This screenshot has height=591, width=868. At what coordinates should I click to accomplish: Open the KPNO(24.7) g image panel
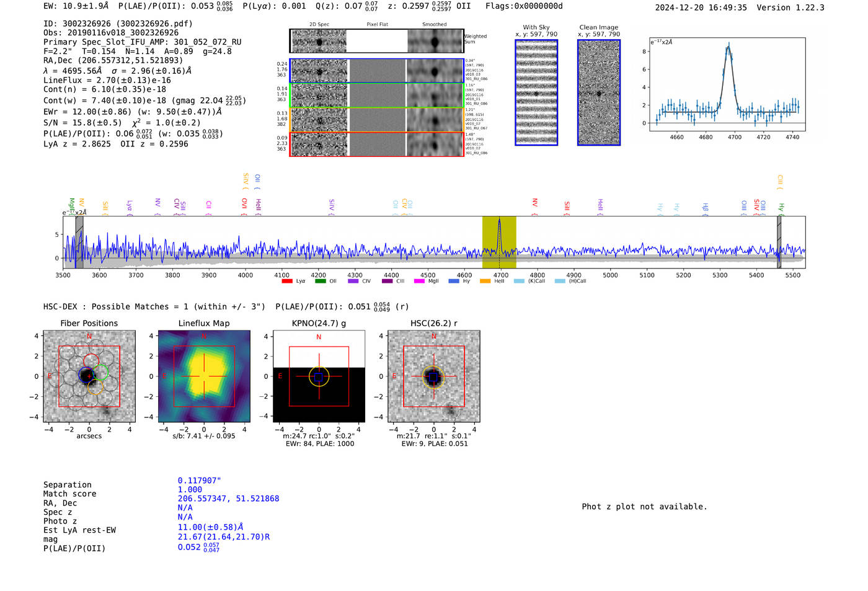319,376
